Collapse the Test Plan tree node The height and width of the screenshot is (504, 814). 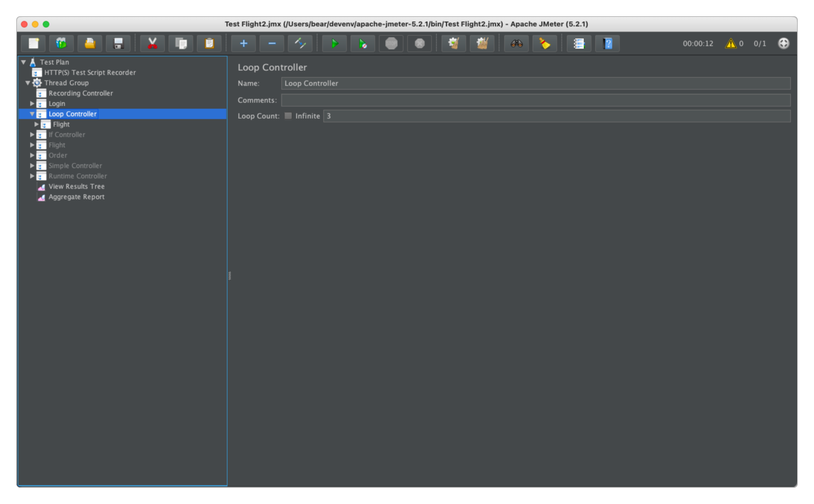point(23,62)
